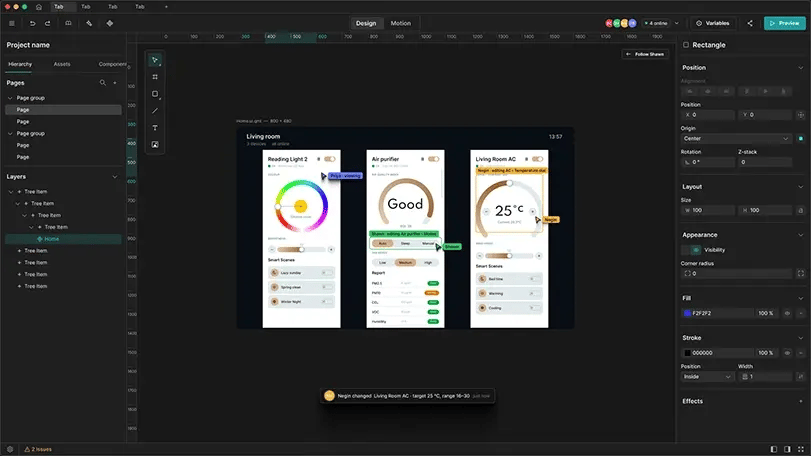Toggle the Air purifier power switch
The image size is (811, 456).
click(x=433, y=159)
